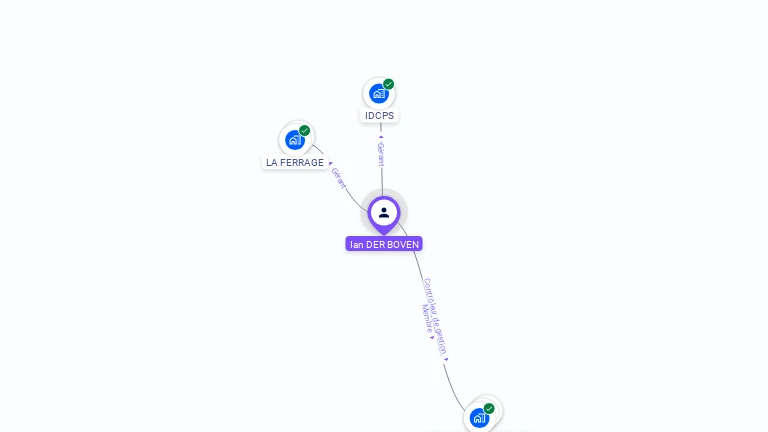
Task: Click the Contrôleur de gestion relationship label
Action: point(436,316)
